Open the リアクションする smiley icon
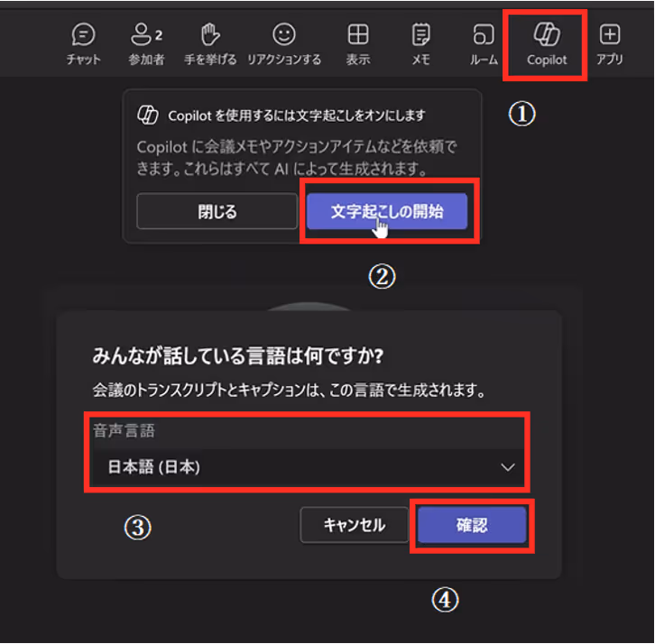This screenshot has height=644, width=655. pyautogui.click(x=284, y=34)
